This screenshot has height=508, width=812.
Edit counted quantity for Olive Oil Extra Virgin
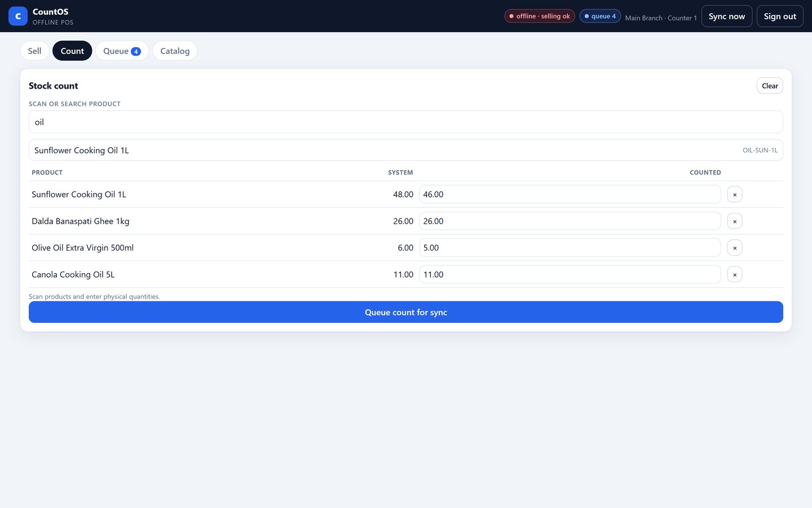(x=570, y=248)
